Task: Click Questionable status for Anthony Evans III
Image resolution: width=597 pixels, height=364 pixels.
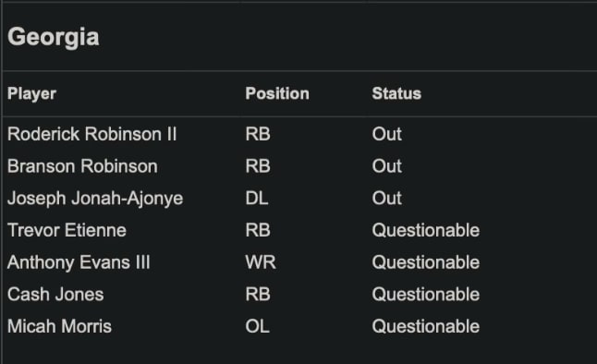Action: 426,262
